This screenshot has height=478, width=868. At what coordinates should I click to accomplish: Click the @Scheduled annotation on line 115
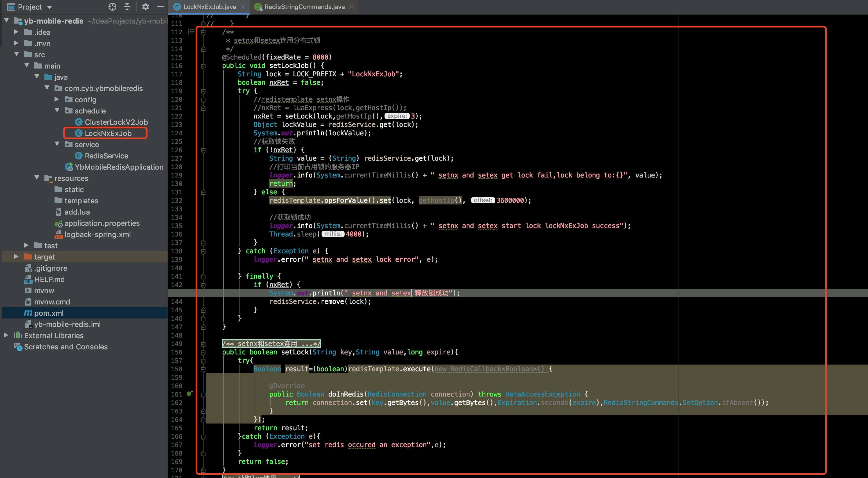pyautogui.click(x=242, y=57)
